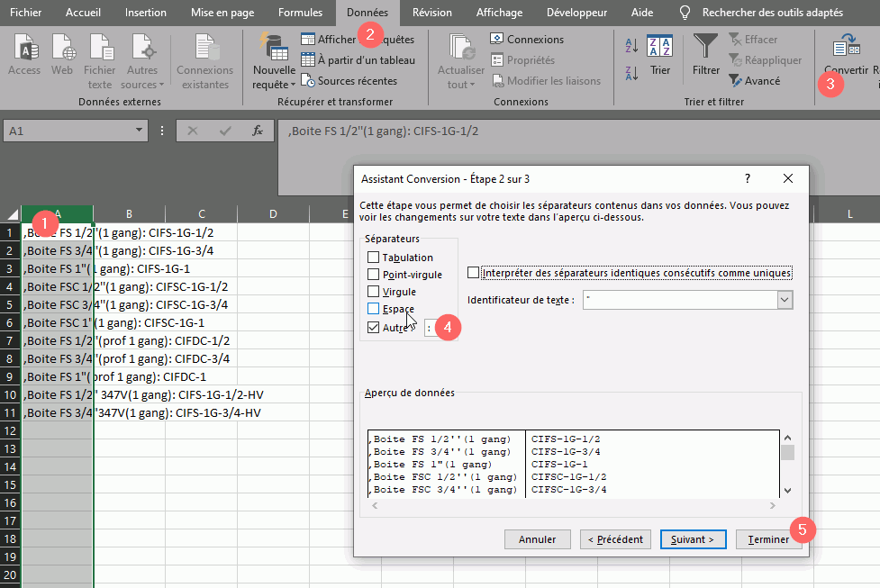Expand the Name Box dropdown arrow

(x=140, y=131)
